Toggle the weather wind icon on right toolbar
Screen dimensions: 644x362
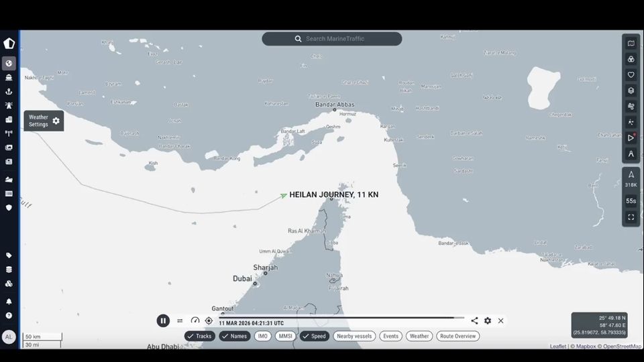coord(631,107)
